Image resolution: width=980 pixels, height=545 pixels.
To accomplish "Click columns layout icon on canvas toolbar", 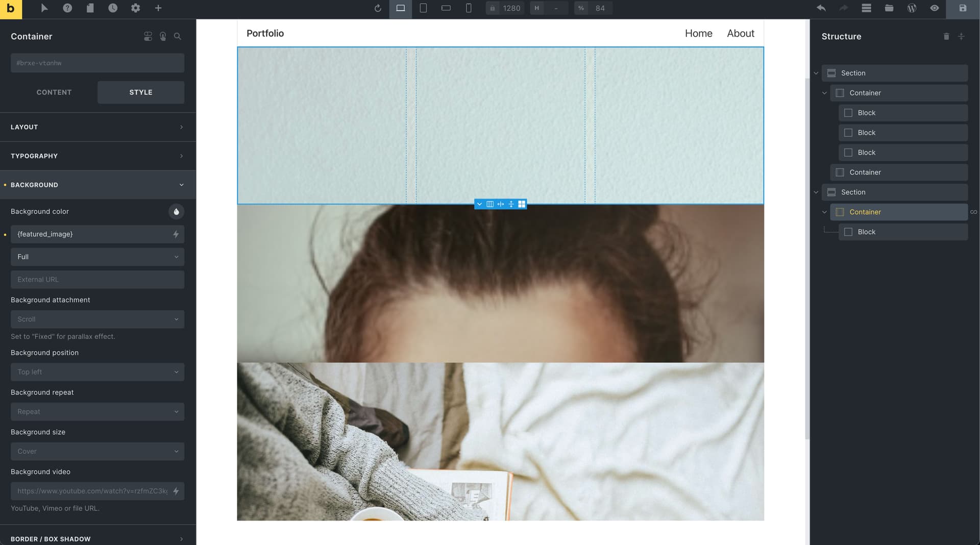I will [x=490, y=204].
